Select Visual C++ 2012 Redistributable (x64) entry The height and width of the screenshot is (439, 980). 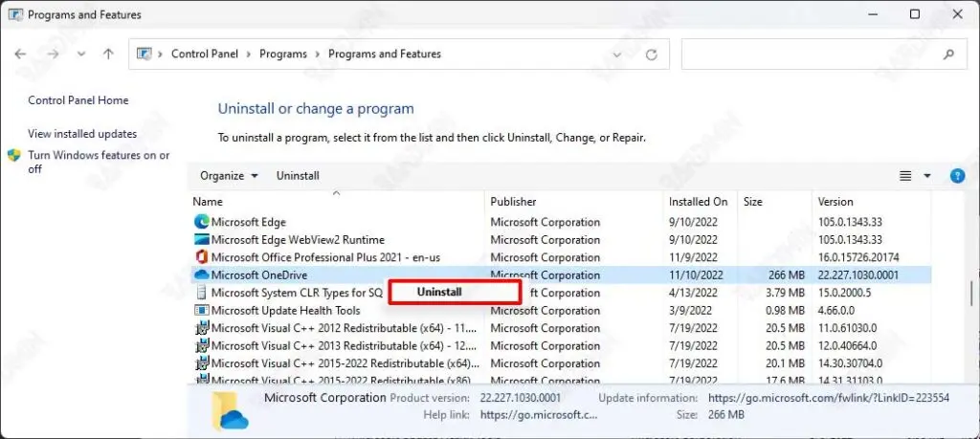345,328
